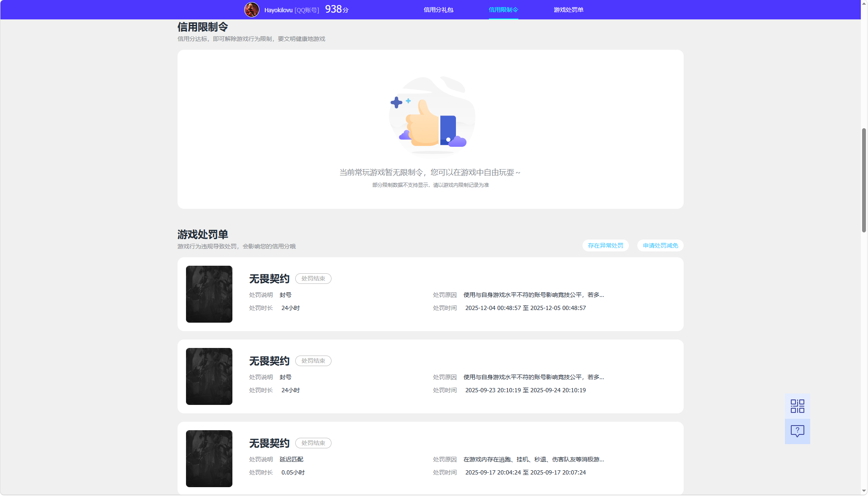Screen dimensions: 868x496
Task: Click the 延迟匹配 penalty description
Action: (x=291, y=459)
